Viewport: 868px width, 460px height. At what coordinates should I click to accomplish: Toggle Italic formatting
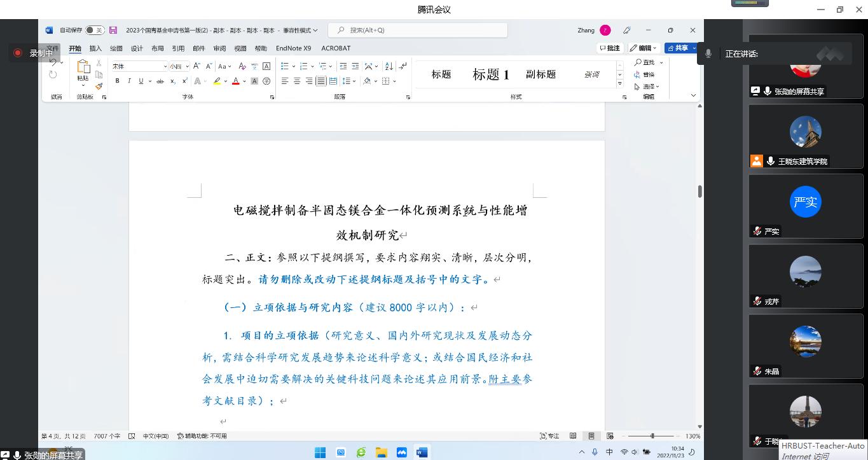click(129, 81)
